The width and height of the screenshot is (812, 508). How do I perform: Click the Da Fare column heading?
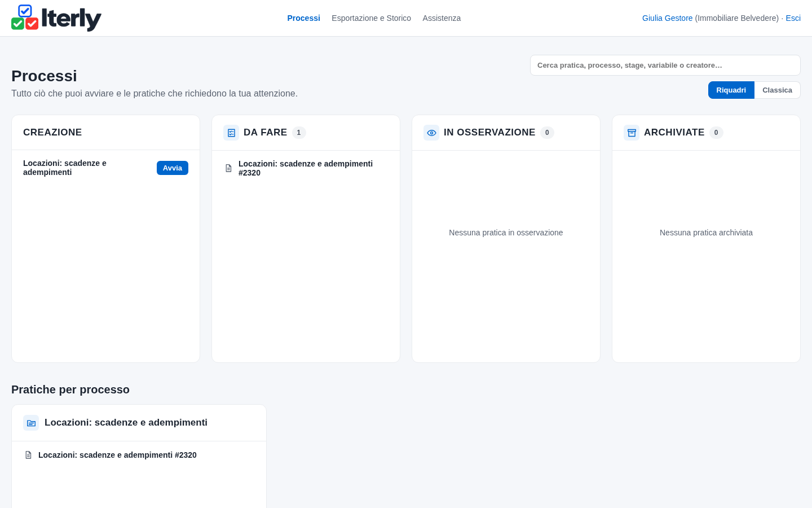click(x=265, y=133)
